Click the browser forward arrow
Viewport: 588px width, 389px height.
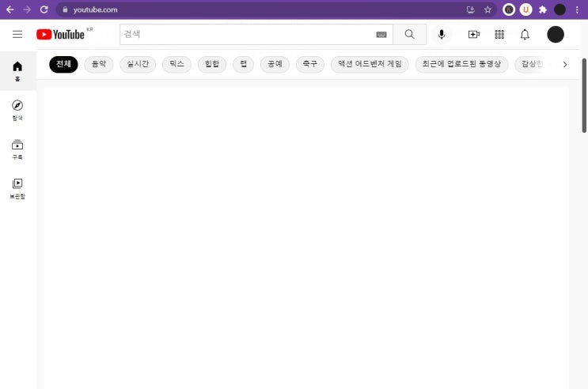click(27, 9)
